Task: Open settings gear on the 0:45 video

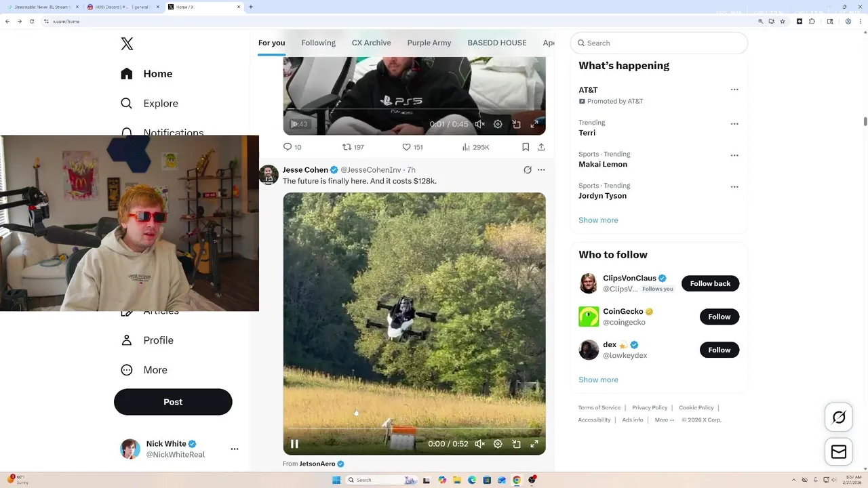Action: pyautogui.click(x=498, y=125)
